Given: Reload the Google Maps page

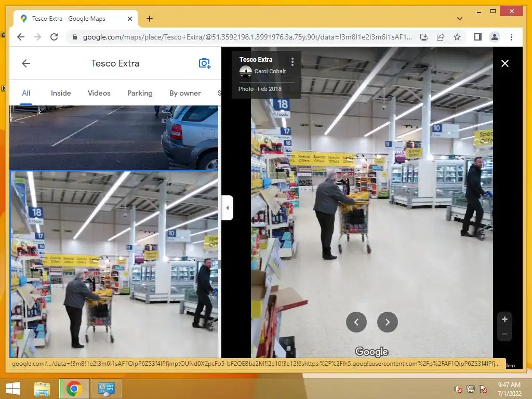Looking at the screenshot, I should tap(54, 37).
